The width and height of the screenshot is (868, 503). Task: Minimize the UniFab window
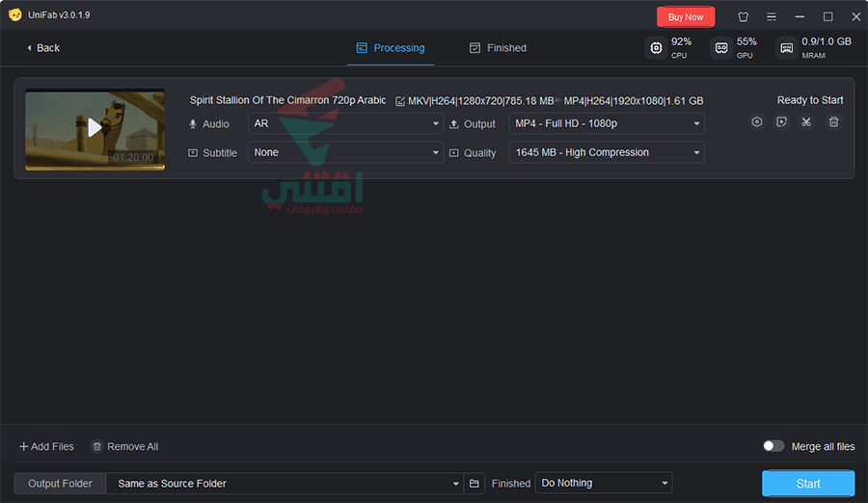pyautogui.click(x=800, y=16)
